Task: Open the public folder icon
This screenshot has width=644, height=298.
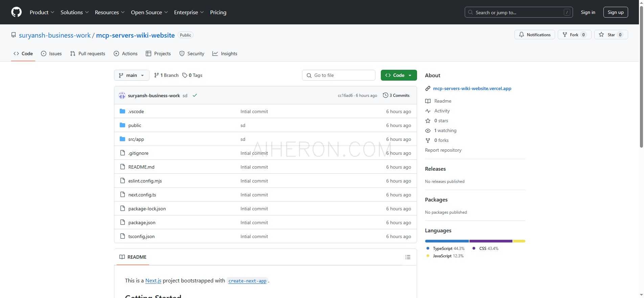Action: point(122,125)
